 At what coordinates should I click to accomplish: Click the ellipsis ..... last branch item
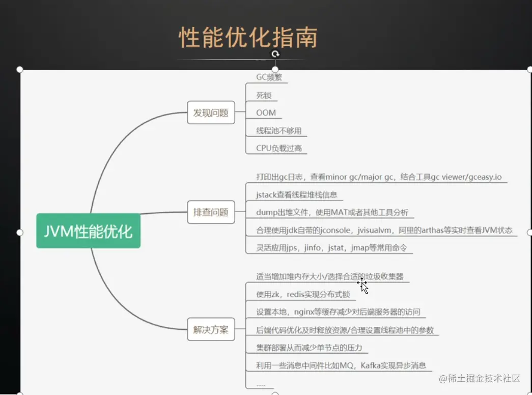click(261, 385)
